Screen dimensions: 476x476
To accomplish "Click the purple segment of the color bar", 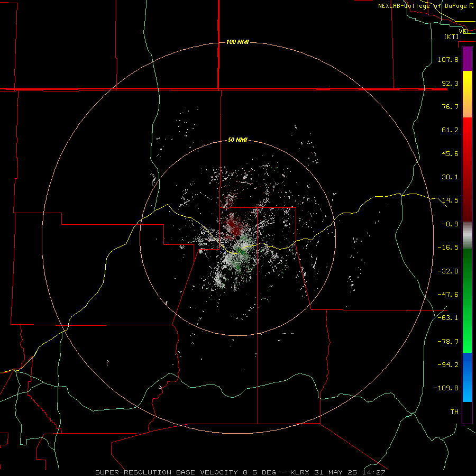I will click(467, 59).
